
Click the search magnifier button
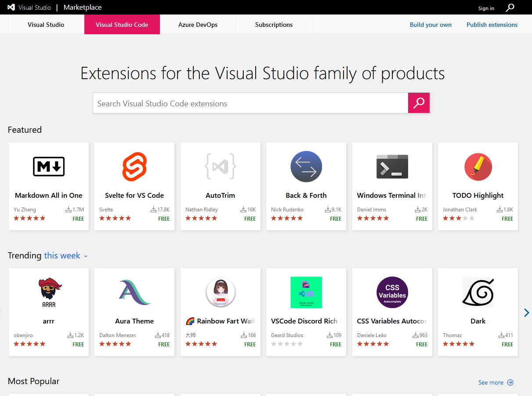[419, 102]
